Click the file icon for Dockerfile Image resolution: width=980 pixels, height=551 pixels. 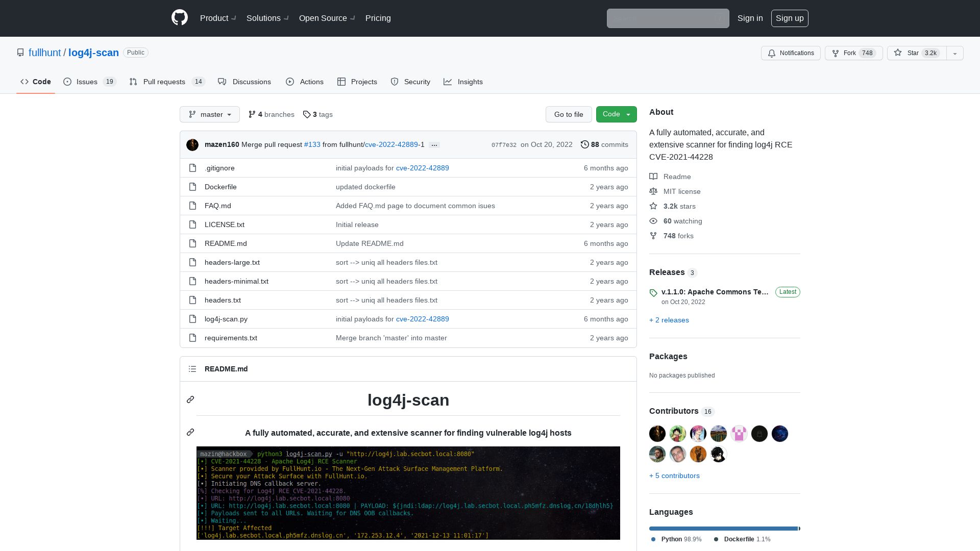pos(192,187)
